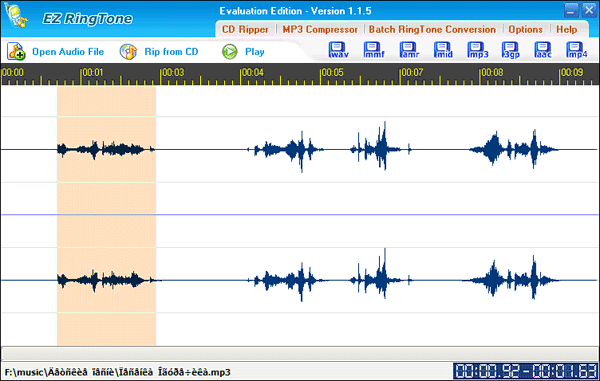Click the Play text button
The image size is (600, 381).
pyautogui.click(x=255, y=52)
